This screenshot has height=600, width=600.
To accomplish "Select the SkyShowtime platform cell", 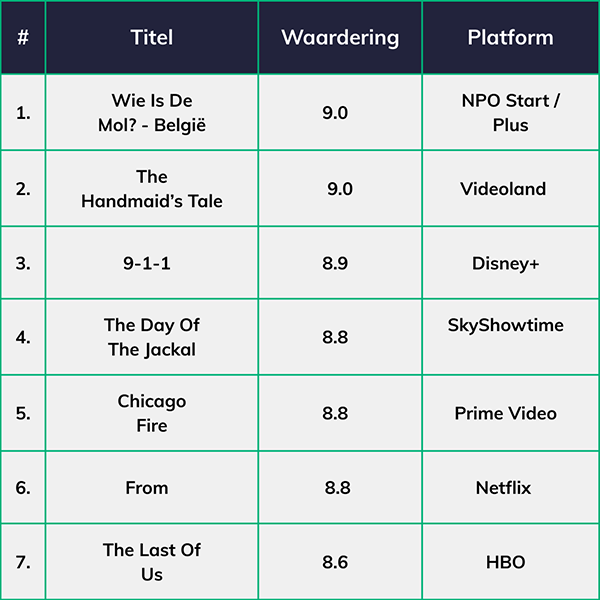I will (506, 326).
